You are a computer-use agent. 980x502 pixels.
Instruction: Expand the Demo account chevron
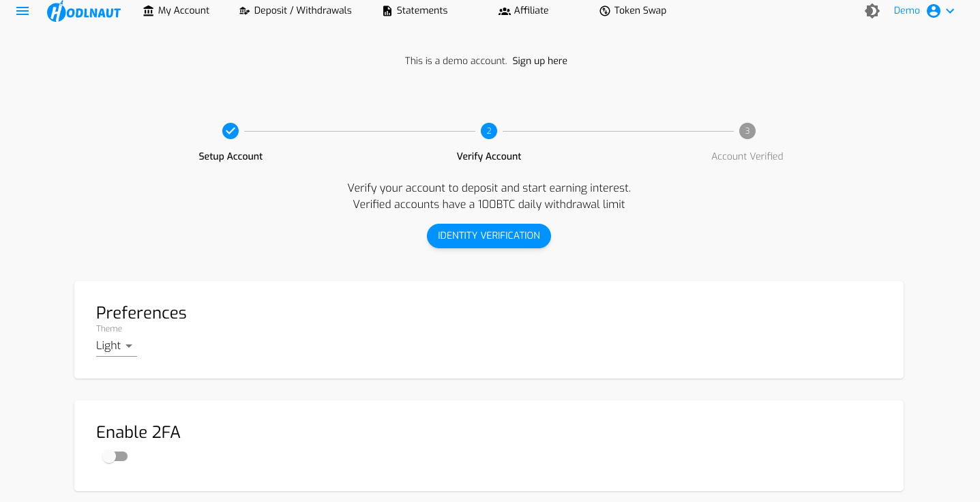click(x=950, y=11)
